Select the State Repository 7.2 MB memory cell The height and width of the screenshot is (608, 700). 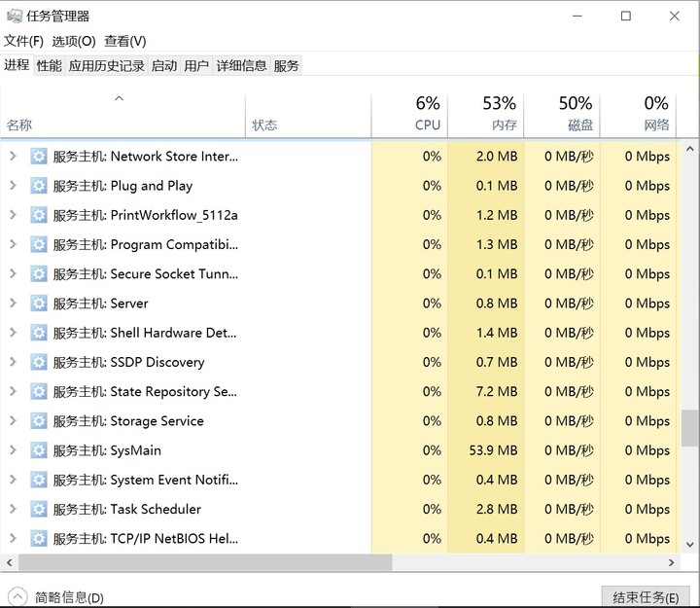[x=486, y=392]
